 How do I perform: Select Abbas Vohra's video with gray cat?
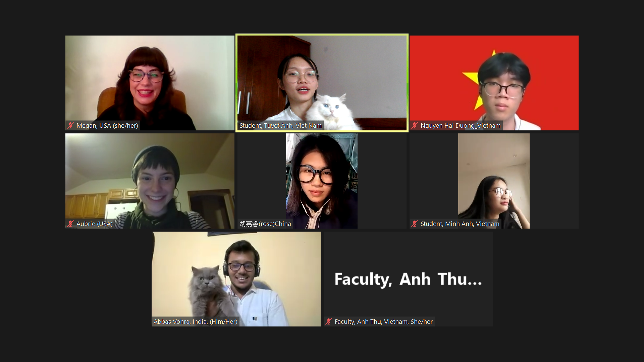(236, 279)
